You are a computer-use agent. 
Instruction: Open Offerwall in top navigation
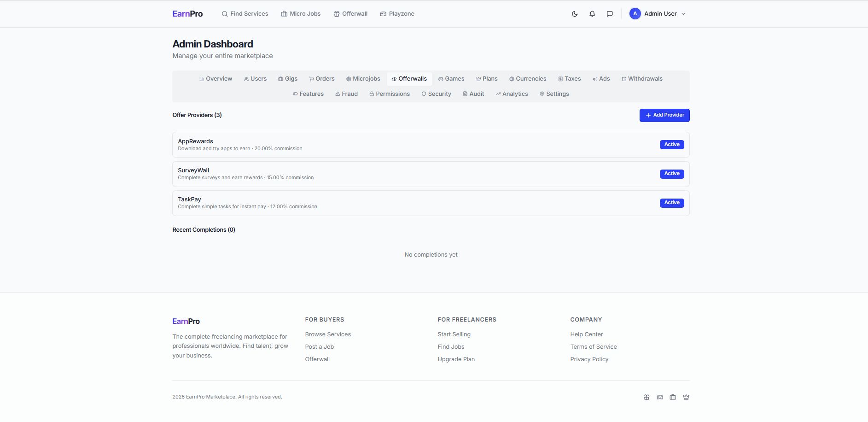pyautogui.click(x=350, y=14)
